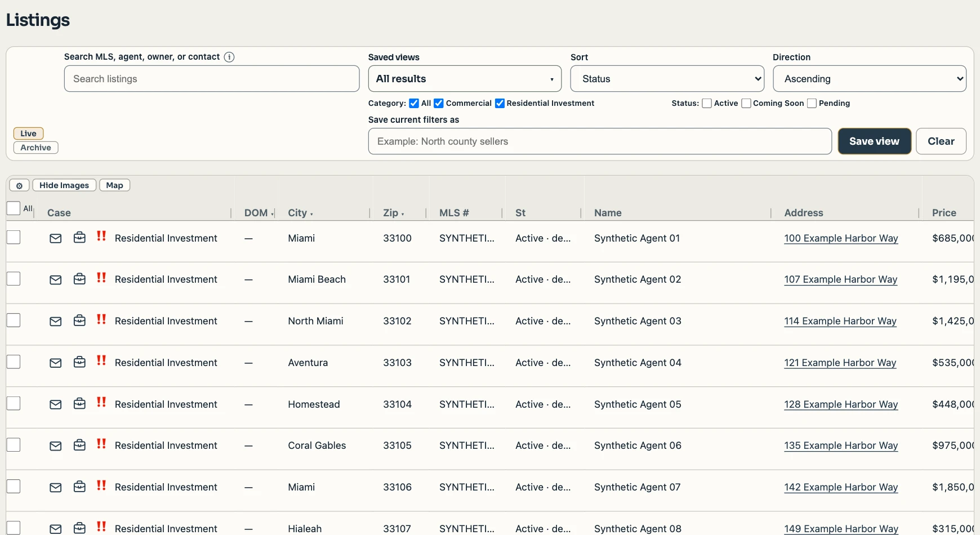Click the Hide Images button
Screen dimensions: 980x535
point(64,185)
